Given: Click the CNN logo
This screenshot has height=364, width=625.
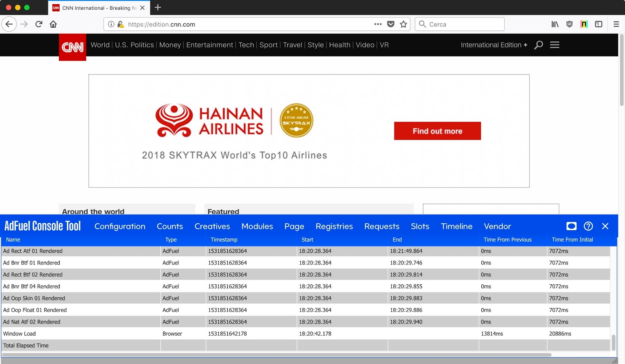Looking at the screenshot, I should pyautogui.click(x=73, y=47).
